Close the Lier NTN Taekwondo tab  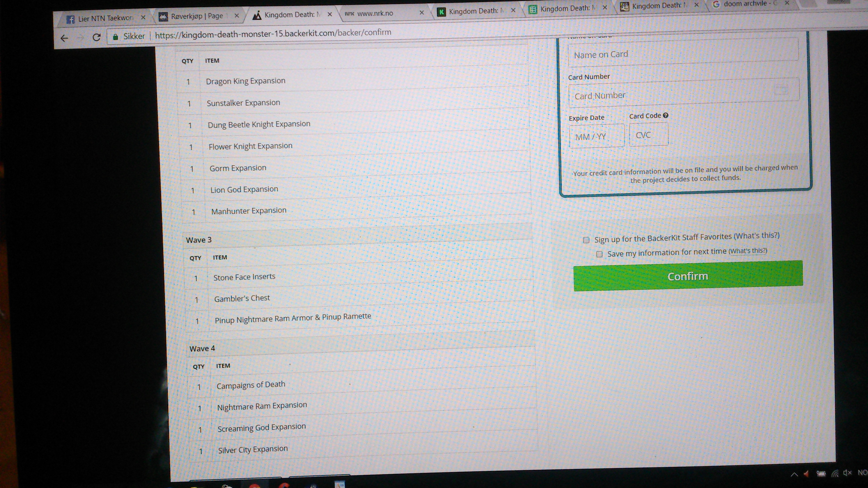[143, 17]
